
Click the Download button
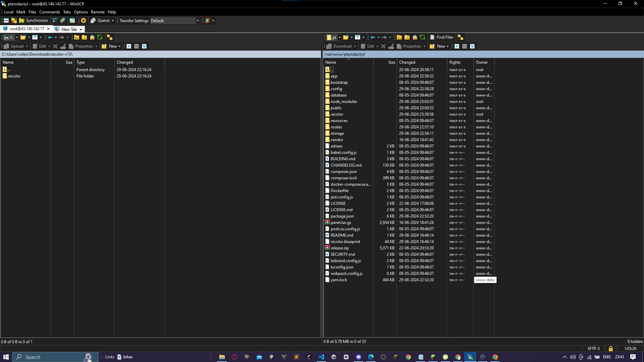pos(339,46)
